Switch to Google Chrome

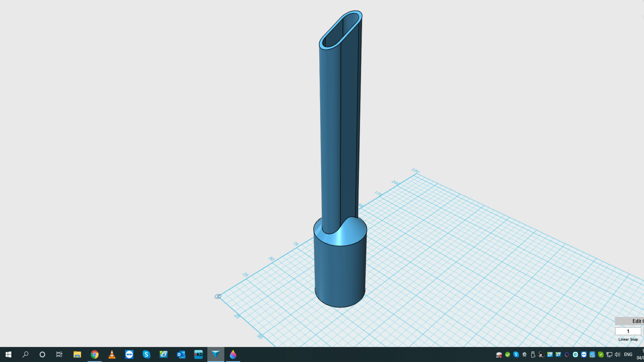[x=95, y=354]
